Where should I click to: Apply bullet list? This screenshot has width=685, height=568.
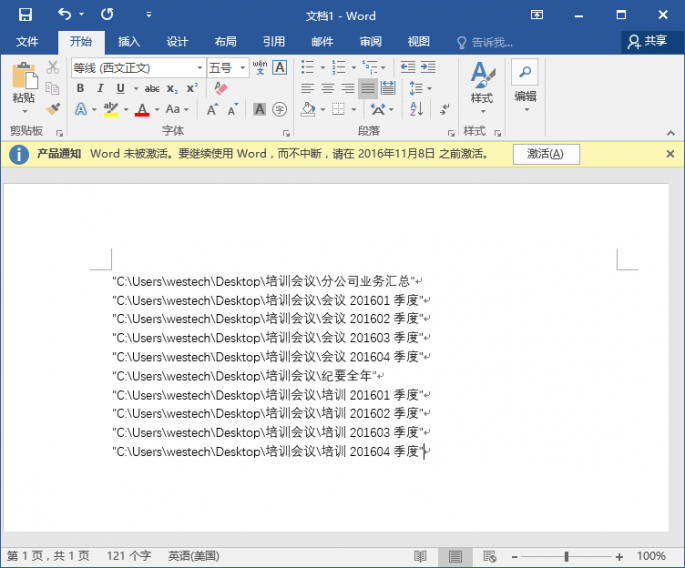[308, 67]
